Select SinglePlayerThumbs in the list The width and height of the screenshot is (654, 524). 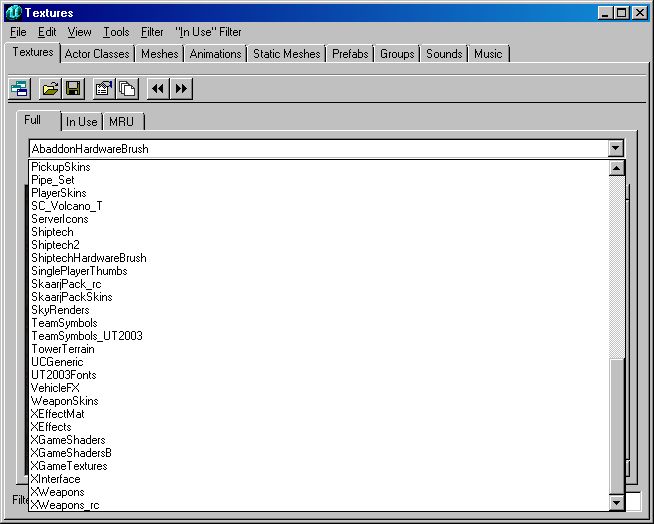[x=319, y=271]
